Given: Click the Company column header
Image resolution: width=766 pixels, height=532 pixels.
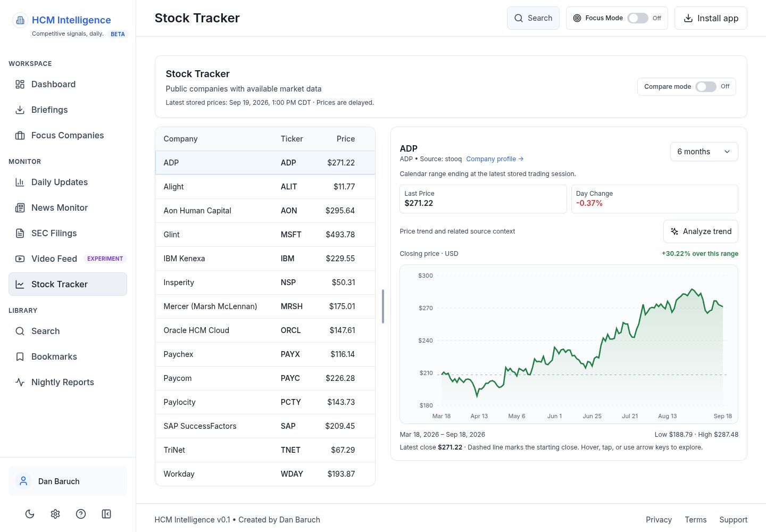Looking at the screenshot, I should click(180, 139).
